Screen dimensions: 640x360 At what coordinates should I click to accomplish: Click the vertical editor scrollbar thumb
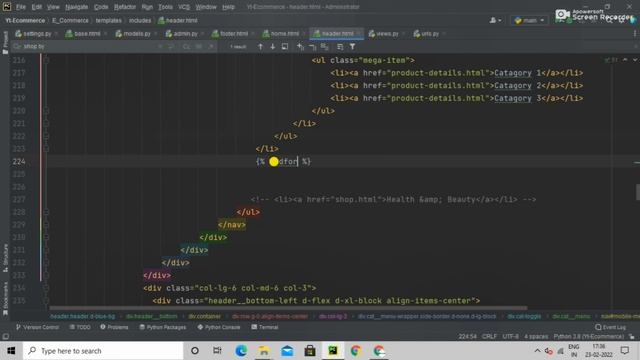tap(638, 192)
